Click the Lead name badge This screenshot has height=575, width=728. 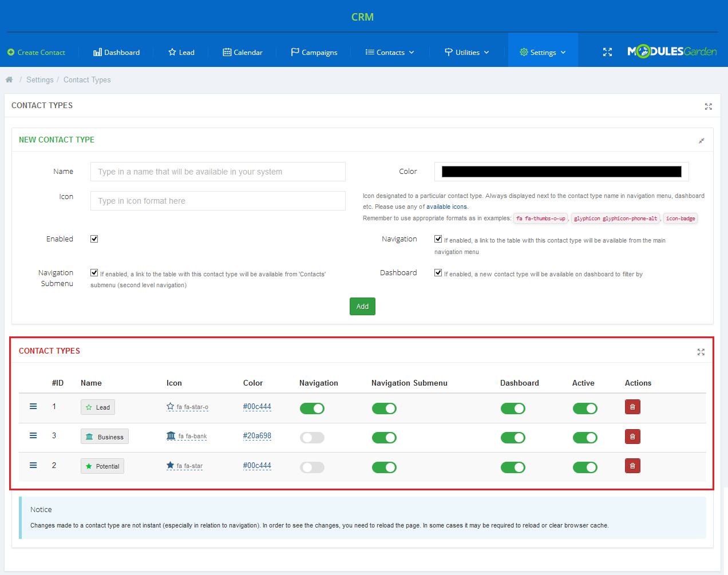tap(98, 407)
